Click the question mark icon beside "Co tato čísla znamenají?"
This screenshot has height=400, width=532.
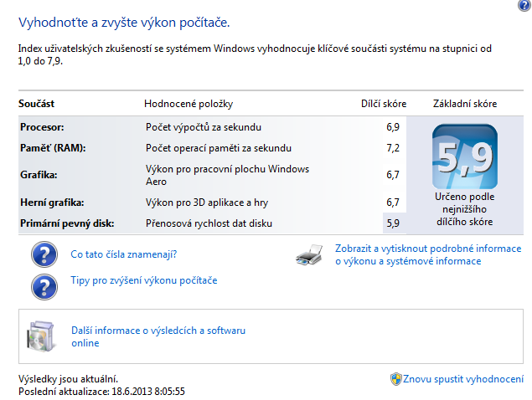(x=42, y=254)
